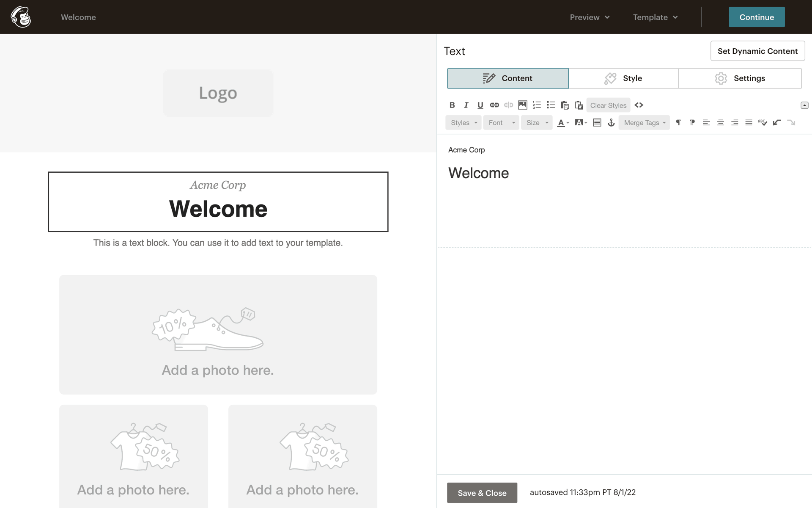Click the Mailchimp monkey logo

[x=21, y=17]
